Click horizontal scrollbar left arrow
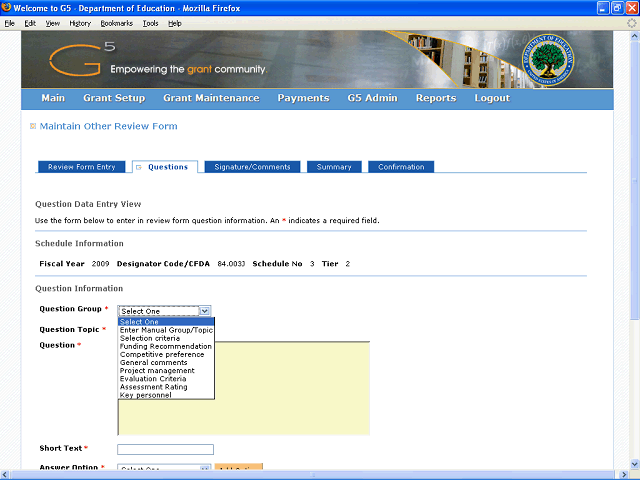This screenshot has width=640, height=480. [x=4, y=475]
